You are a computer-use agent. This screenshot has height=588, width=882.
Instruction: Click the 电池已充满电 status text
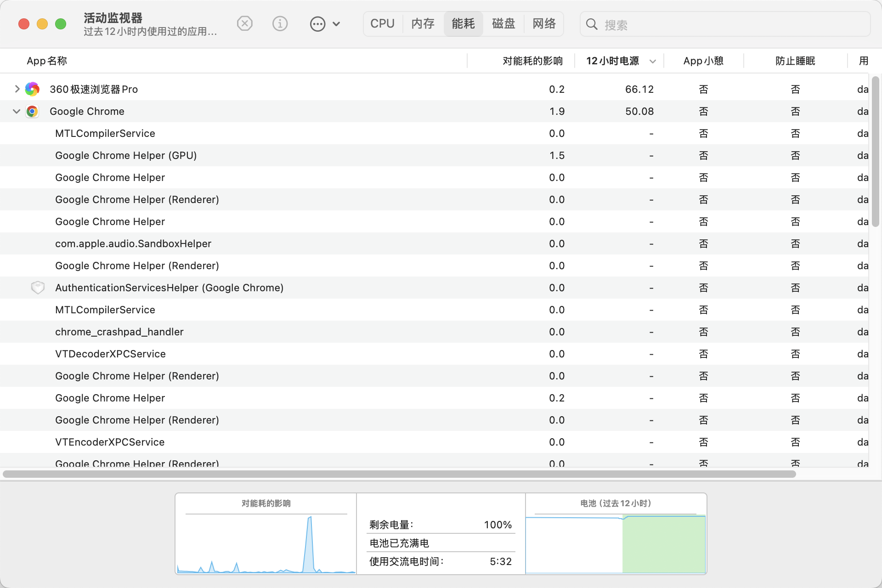pyautogui.click(x=399, y=543)
